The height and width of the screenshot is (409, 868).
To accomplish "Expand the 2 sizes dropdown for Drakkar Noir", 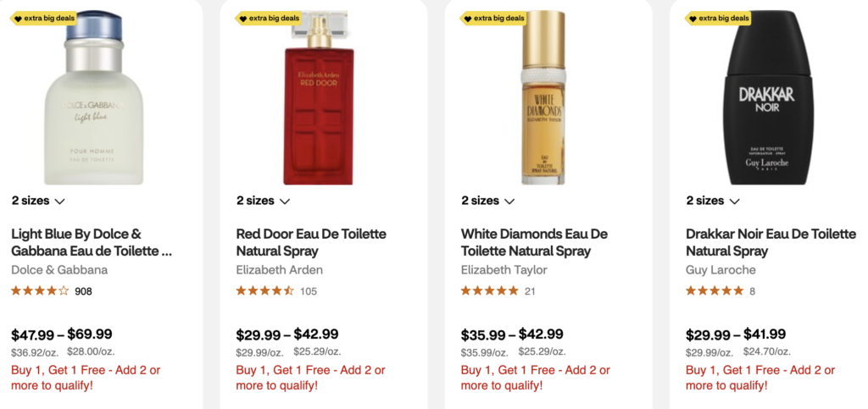I will coord(713,201).
